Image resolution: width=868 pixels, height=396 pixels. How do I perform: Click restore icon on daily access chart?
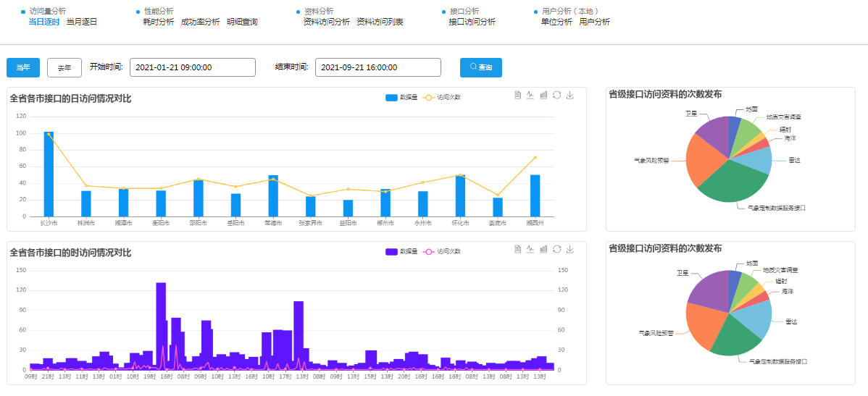pos(556,95)
